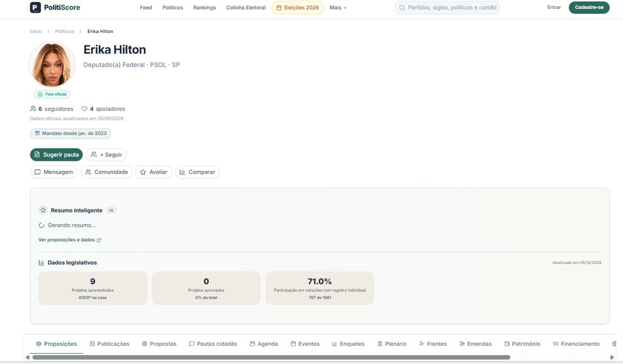Image resolution: width=623 pixels, height=364 pixels.
Task: Click the PolitiScore logo icon
Action: click(35, 7)
